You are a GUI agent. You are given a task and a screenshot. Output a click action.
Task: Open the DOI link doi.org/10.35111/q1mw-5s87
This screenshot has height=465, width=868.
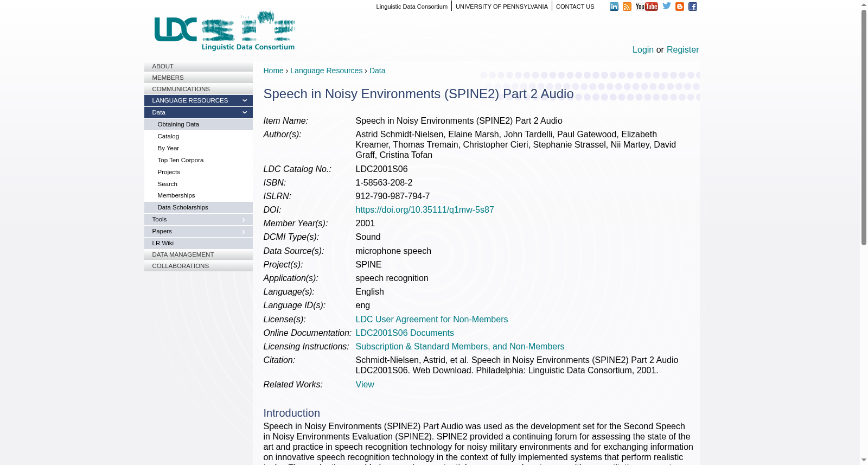tap(425, 210)
